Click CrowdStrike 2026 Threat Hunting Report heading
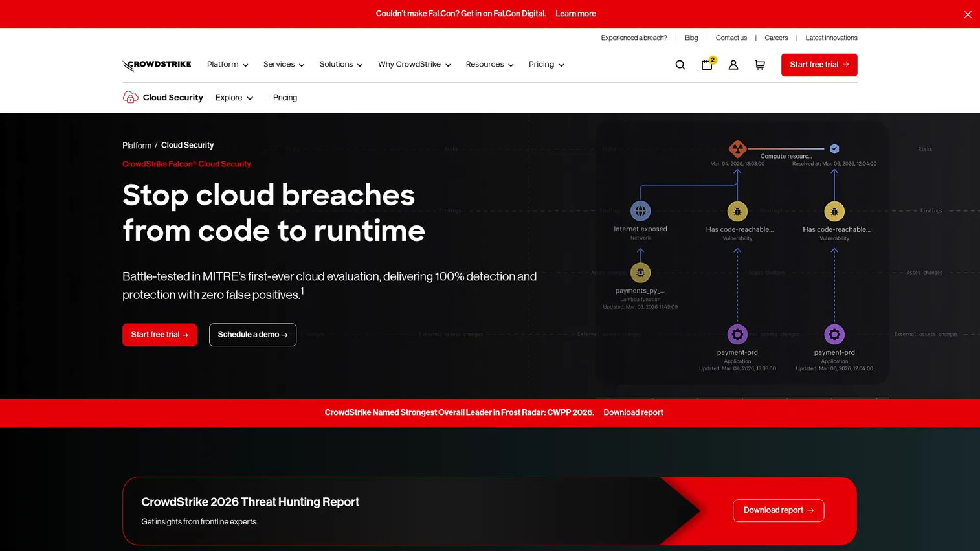The width and height of the screenshot is (980, 551). pos(250,502)
